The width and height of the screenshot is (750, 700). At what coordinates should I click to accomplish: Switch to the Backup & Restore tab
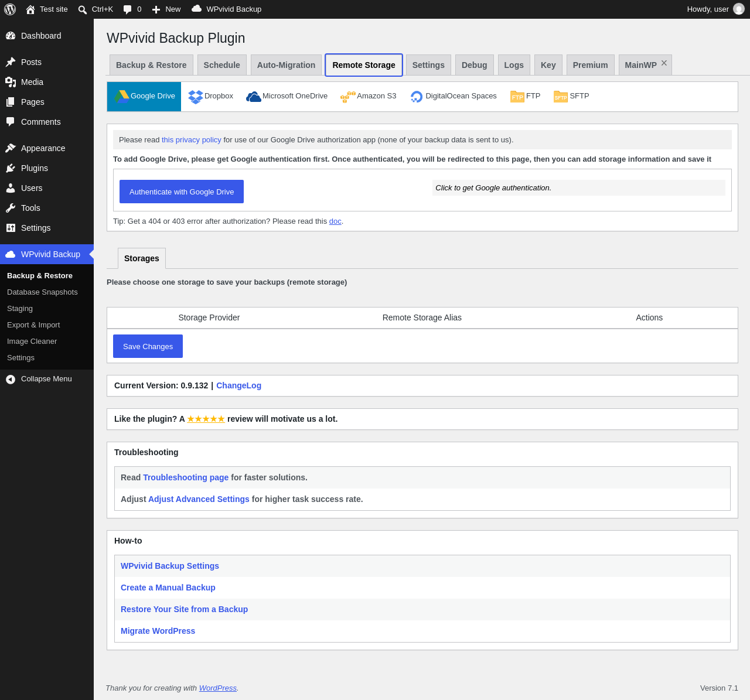pos(151,65)
